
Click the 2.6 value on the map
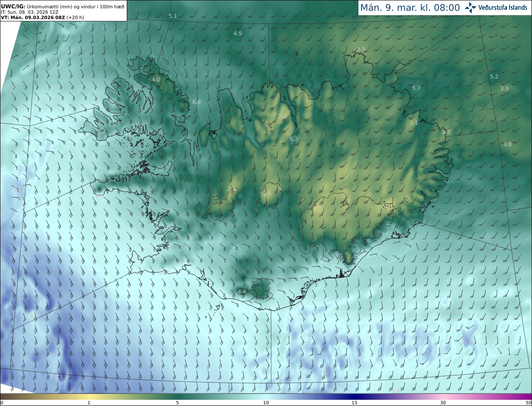point(232,189)
